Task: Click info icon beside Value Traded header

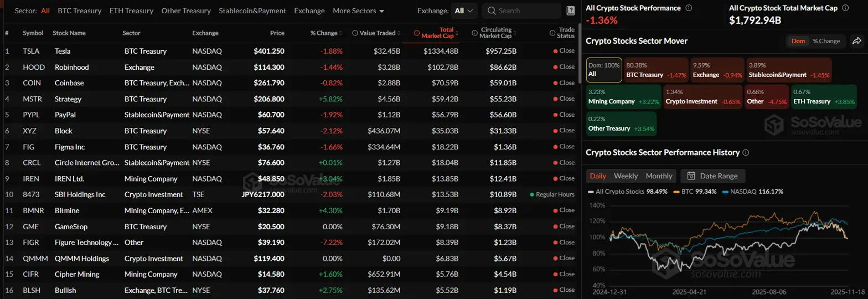Action: pyautogui.click(x=354, y=33)
